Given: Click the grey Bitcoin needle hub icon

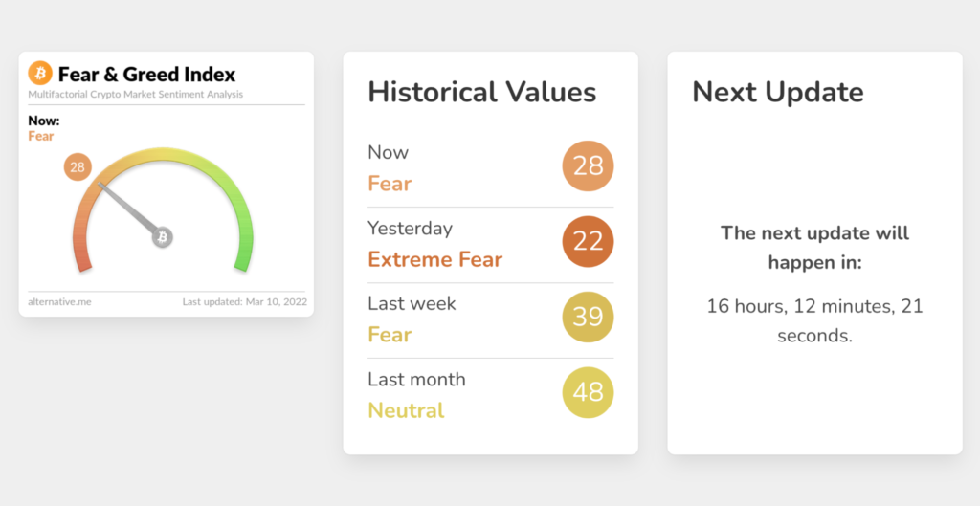Looking at the screenshot, I should tap(163, 237).
